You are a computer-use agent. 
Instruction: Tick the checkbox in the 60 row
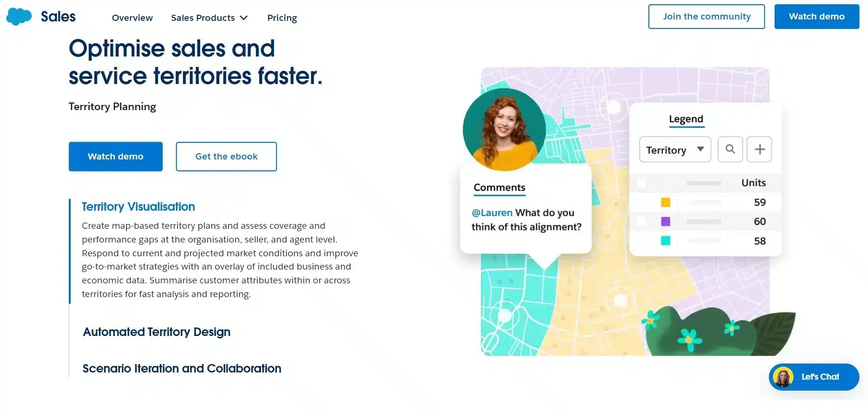tap(641, 222)
